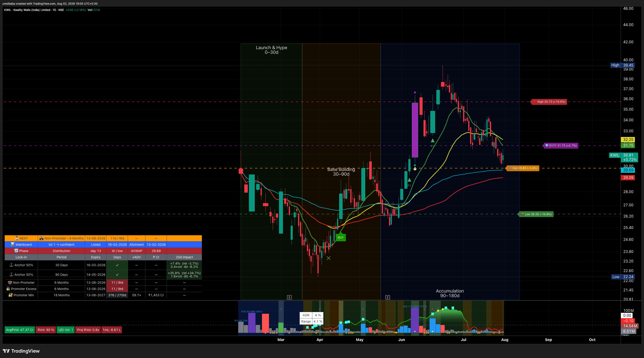Click the Proj RVol: 0.8x badge
Screen dimensions: 644x358
pyautogui.click(x=88, y=330)
